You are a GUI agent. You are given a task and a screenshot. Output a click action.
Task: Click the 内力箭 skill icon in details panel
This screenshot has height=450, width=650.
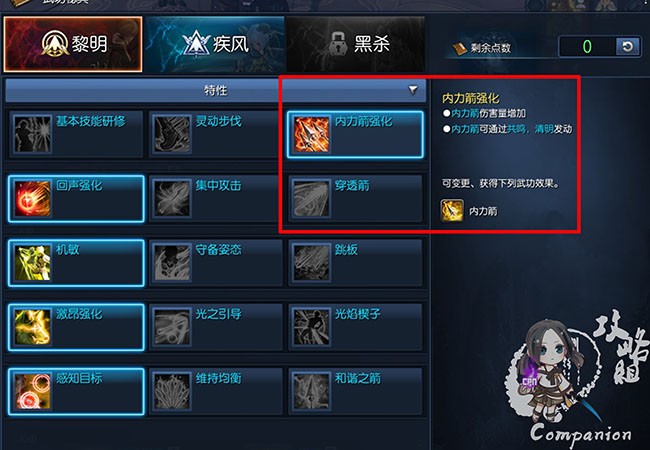click(x=452, y=210)
